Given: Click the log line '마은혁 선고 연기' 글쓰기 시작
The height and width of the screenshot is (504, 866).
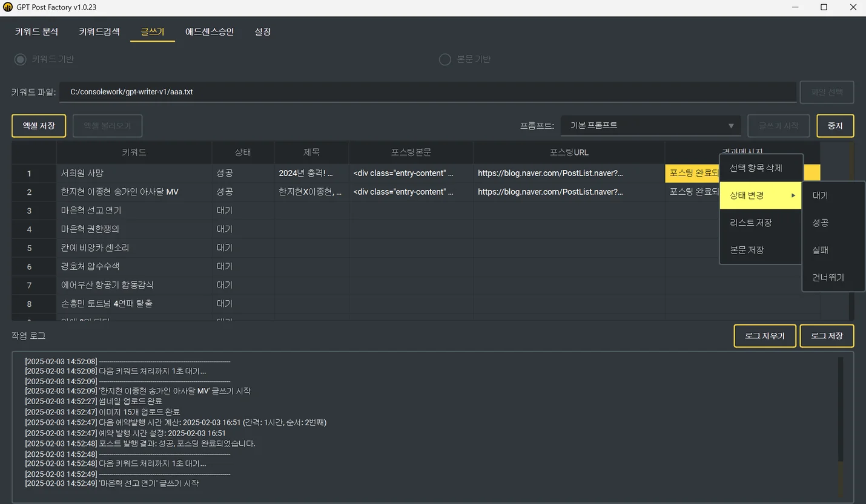Looking at the screenshot, I should coord(111,483).
